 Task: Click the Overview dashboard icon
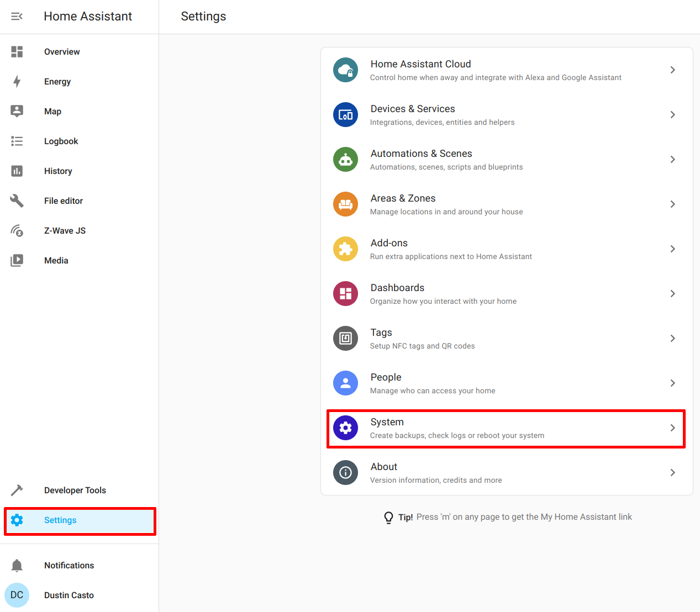point(17,52)
